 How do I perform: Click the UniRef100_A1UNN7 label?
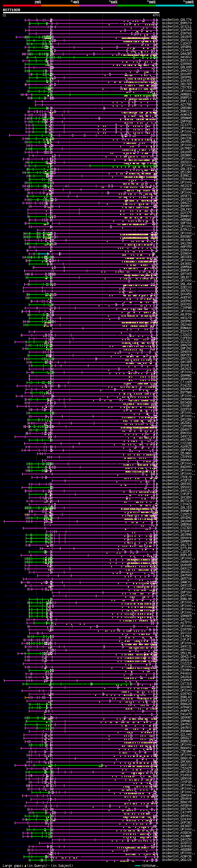pyautogui.click(x=177, y=836)
